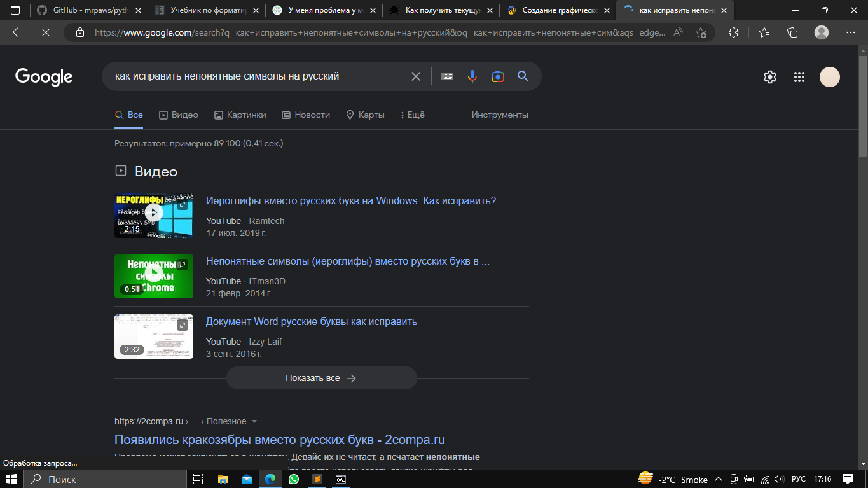Start voice search with microphone
Screen dimensions: 868x488
click(472, 76)
